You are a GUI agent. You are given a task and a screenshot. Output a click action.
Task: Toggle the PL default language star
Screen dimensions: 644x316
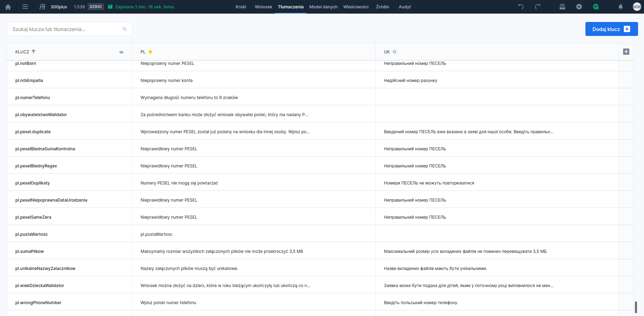click(x=150, y=52)
